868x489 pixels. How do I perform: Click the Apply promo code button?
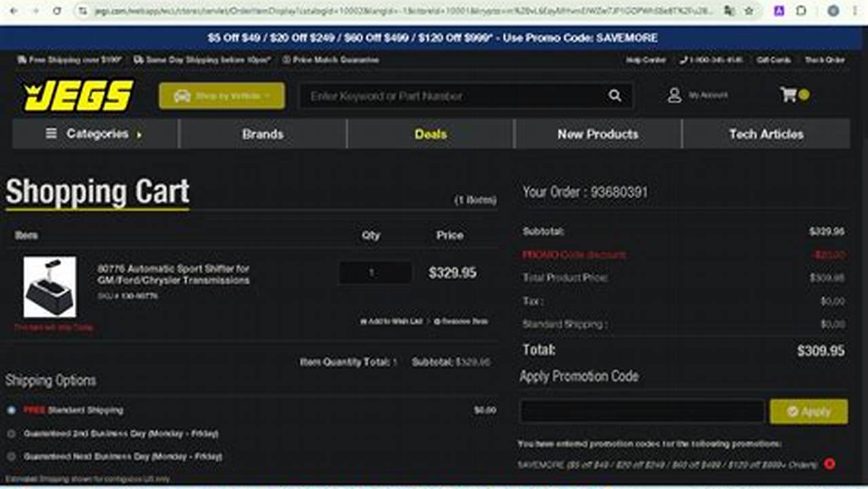coord(808,412)
